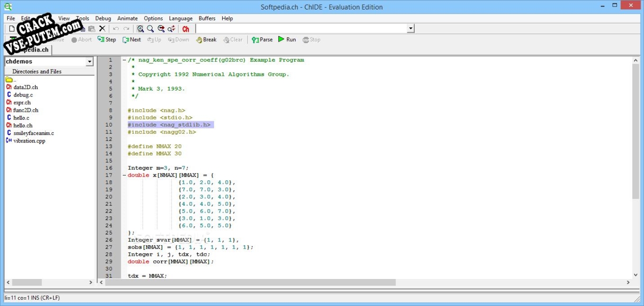The height and width of the screenshot is (306, 644).
Task: Click the Down stack button
Action: click(179, 40)
